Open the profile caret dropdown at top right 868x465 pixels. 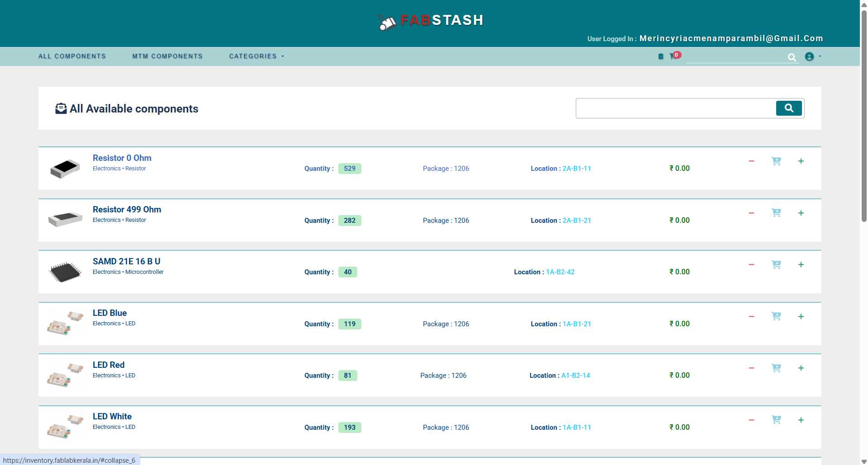click(x=820, y=57)
